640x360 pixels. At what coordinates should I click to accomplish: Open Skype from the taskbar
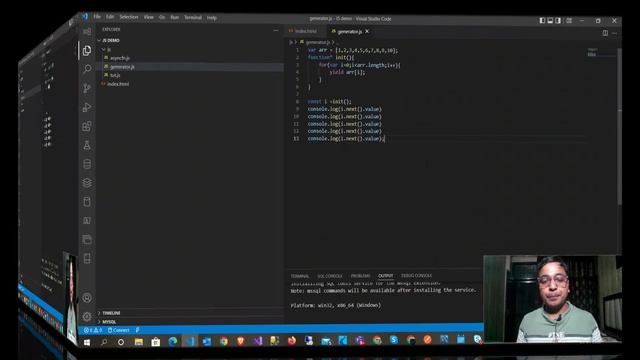tap(394, 340)
